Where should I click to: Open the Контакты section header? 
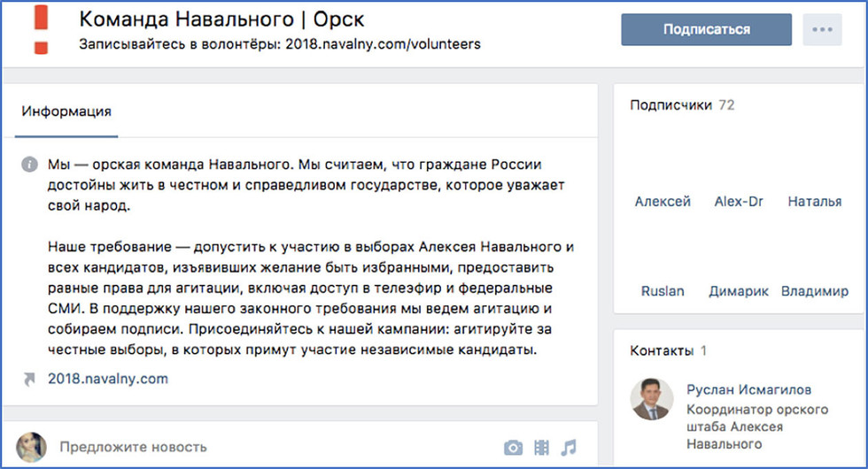tap(668, 350)
